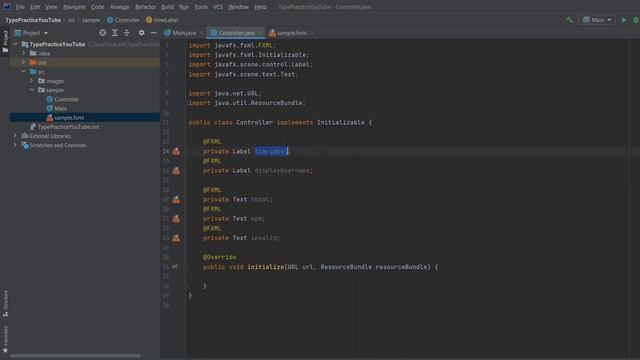The image size is (640, 360).
Task: Click the initialize method name in the editor
Action: (x=265, y=267)
